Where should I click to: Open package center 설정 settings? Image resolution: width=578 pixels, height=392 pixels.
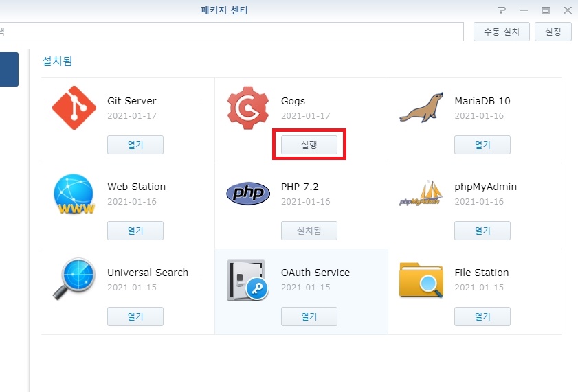553,32
